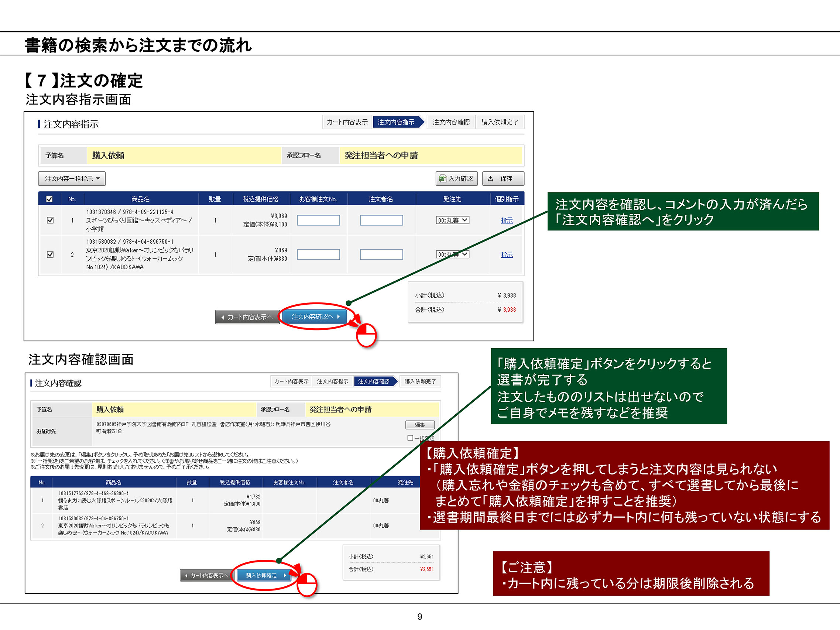Open 発注先 dropdown for item 1

tap(452, 220)
